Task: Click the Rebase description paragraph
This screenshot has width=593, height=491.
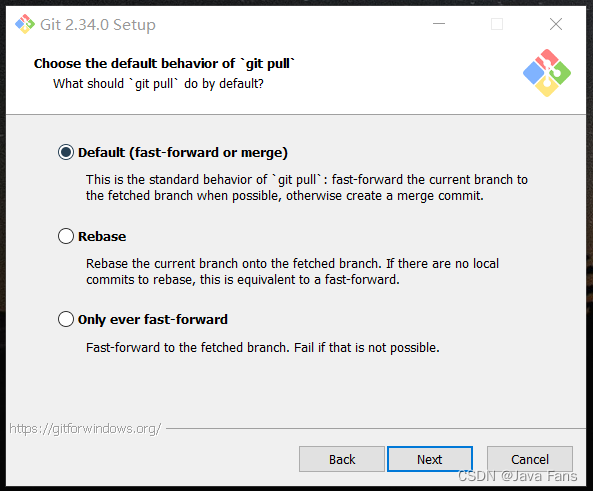Action: tap(292, 272)
